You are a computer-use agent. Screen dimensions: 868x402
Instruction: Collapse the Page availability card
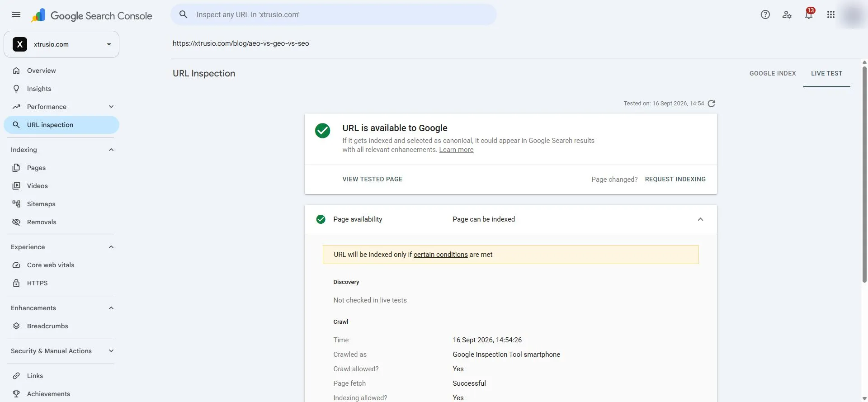tap(700, 219)
